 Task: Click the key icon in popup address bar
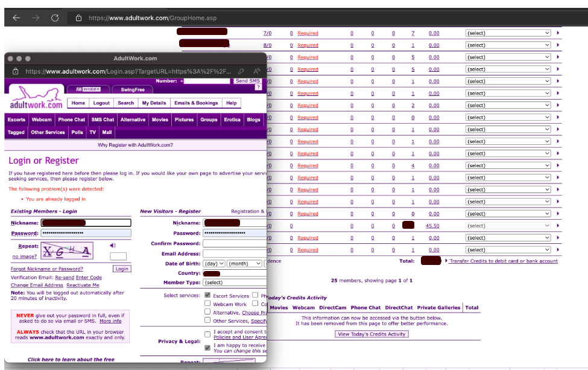click(x=241, y=71)
